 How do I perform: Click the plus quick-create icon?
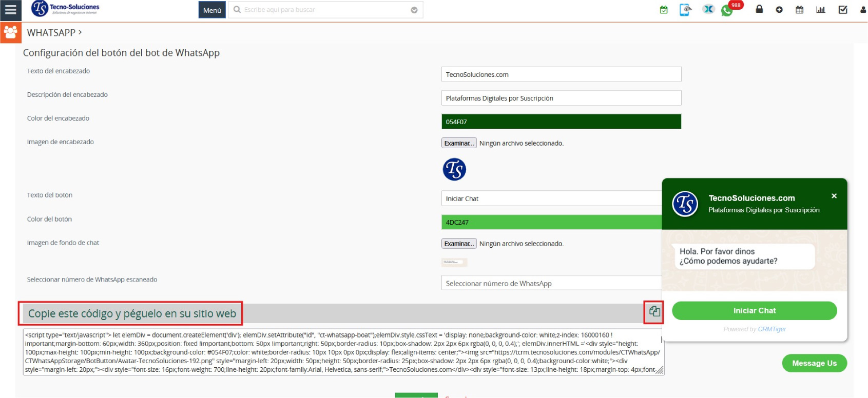(x=779, y=10)
